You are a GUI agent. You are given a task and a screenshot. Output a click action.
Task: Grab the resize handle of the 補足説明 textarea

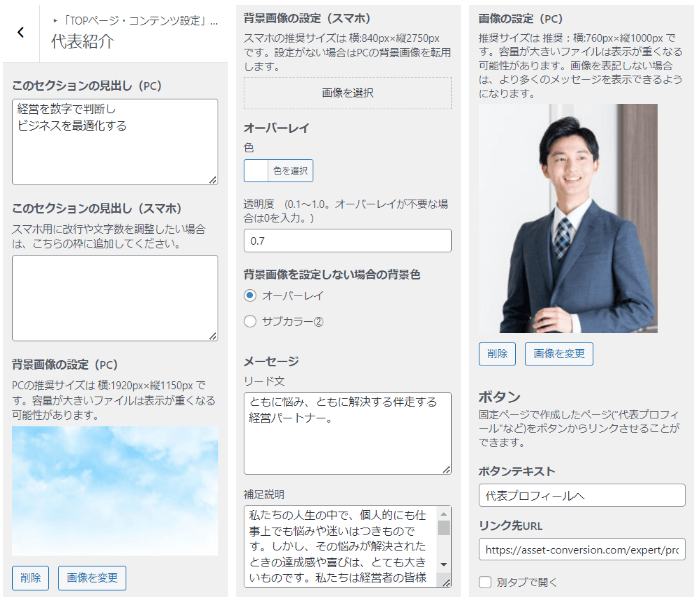(x=447, y=582)
